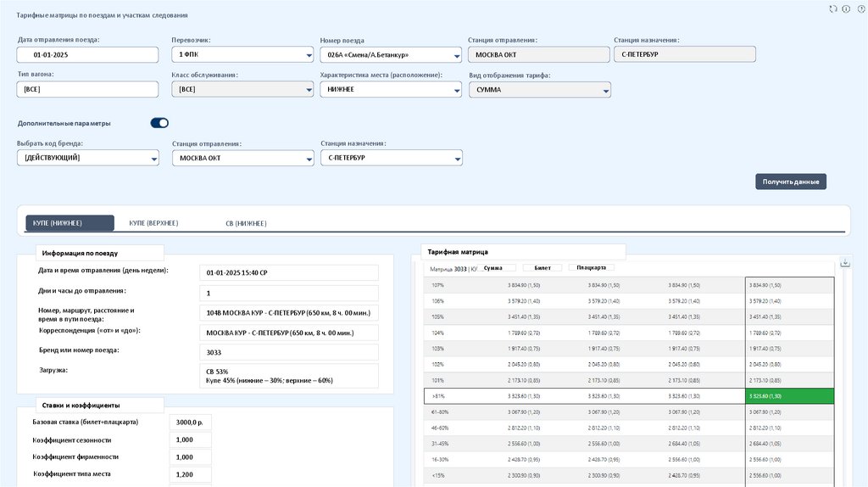Screen dimensions: 868x487
Task: Click the 'Сумма' button in tariff matrix
Action: click(493, 267)
